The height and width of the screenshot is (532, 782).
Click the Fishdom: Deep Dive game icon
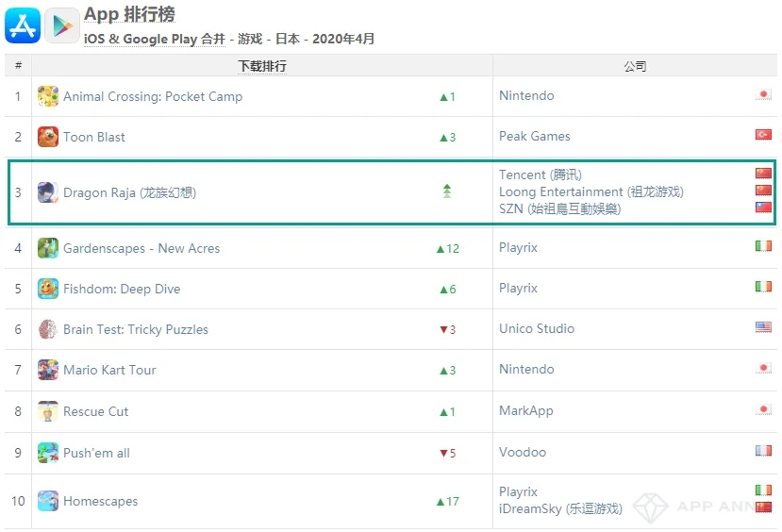click(x=48, y=289)
